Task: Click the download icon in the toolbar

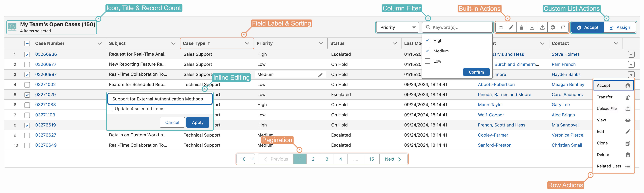Action: pyautogui.click(x=532, y=28)
